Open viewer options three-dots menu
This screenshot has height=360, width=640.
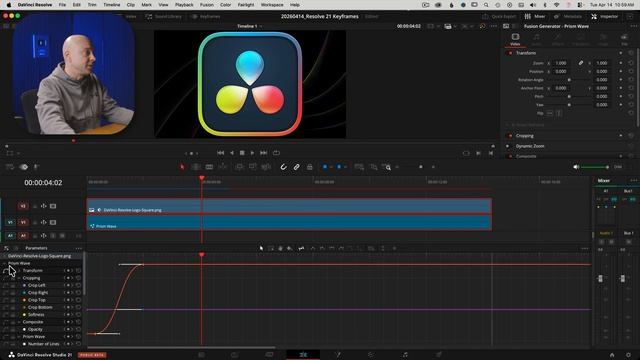click(493, 26)
